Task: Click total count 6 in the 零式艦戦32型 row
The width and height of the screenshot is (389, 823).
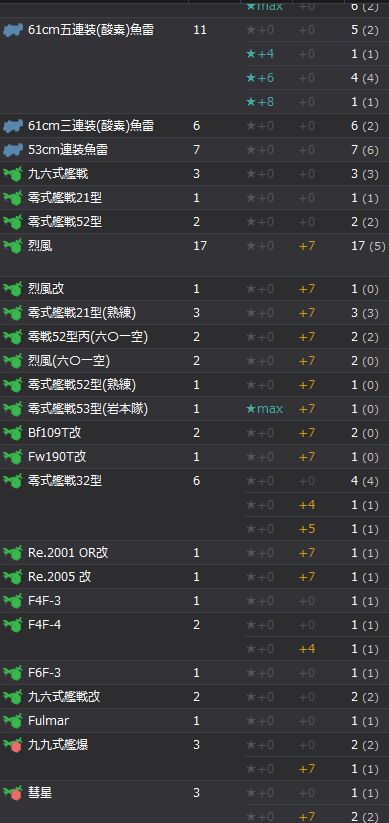Action: coord(196,481)
